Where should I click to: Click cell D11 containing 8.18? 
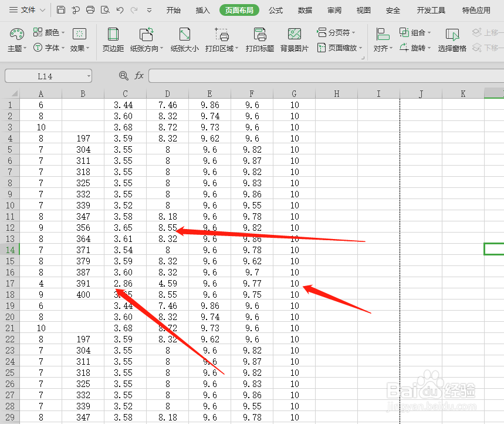[167, 217]
